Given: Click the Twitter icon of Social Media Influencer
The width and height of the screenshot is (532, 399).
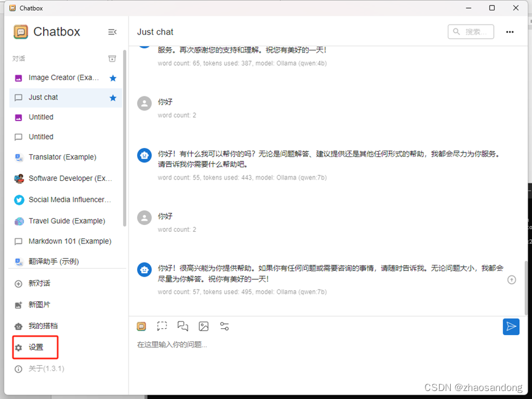Looking at the screenshot, I should pyautogui.click(x=19, y=200).
